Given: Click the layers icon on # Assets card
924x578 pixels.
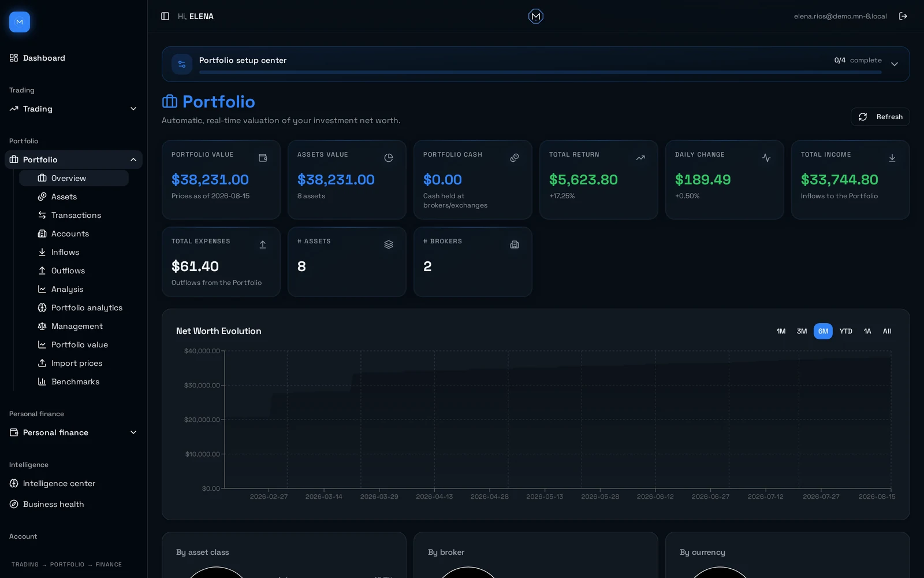Looking at the screenshot, I should click(389, 244).
